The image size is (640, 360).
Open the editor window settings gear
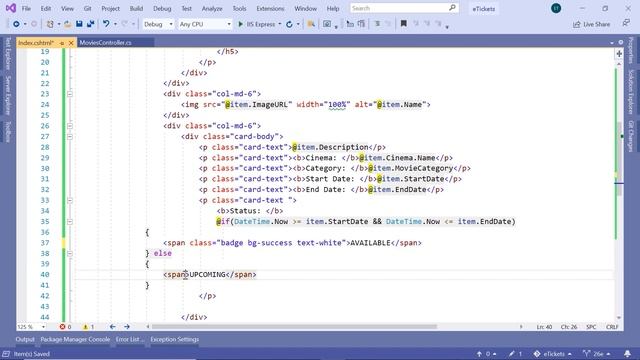click(x=621, y=42)
